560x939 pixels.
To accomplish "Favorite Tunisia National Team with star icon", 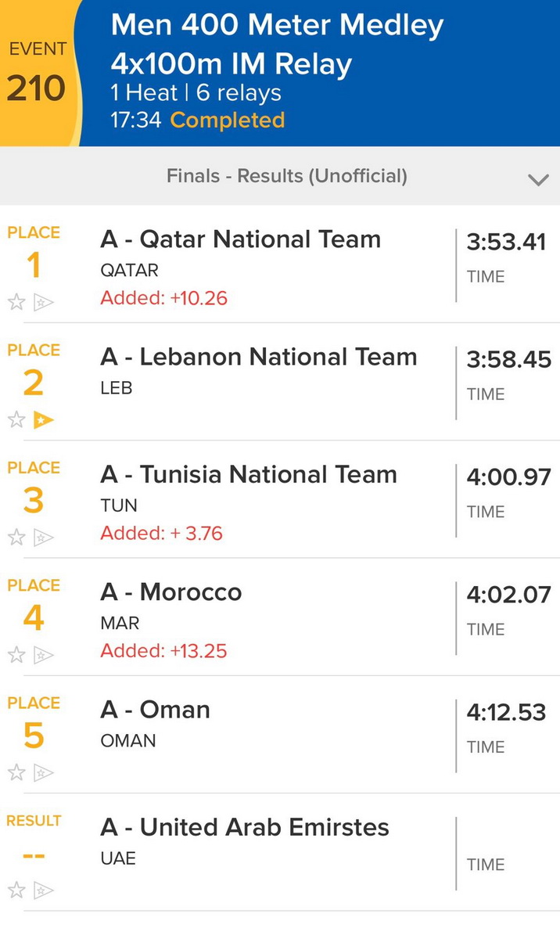I will 16,538.
